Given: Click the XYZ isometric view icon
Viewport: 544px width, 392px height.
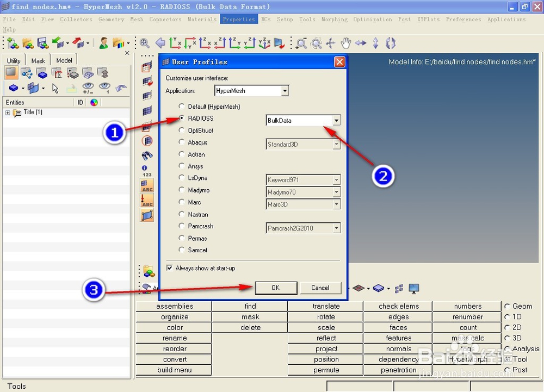Looking at the screenshot, I should (264, 43).
